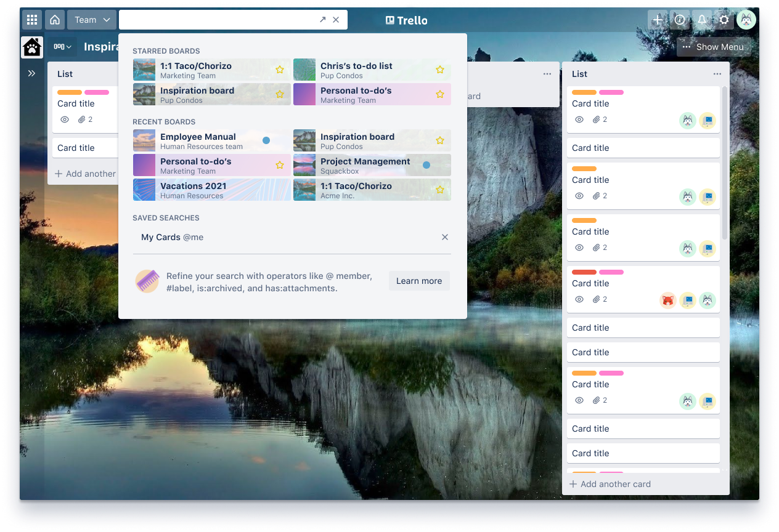Show the board menu
Screen dimensions: 779x532
pos(713,47)
